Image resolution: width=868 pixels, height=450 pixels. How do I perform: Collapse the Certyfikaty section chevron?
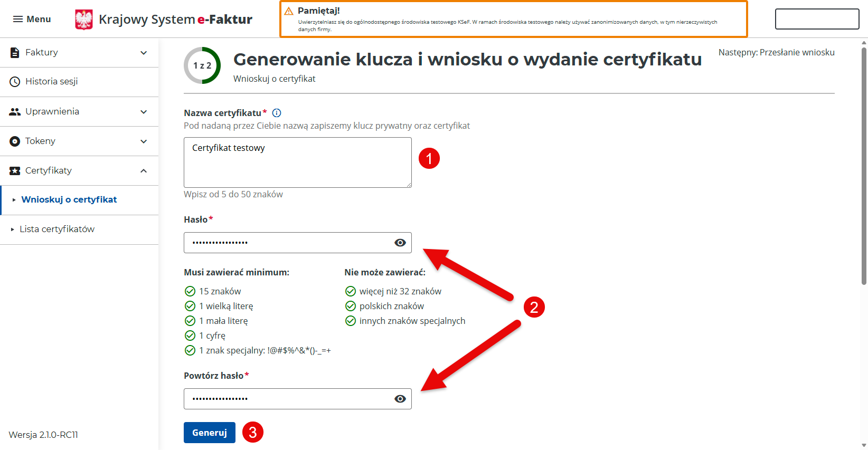point(144,171)
